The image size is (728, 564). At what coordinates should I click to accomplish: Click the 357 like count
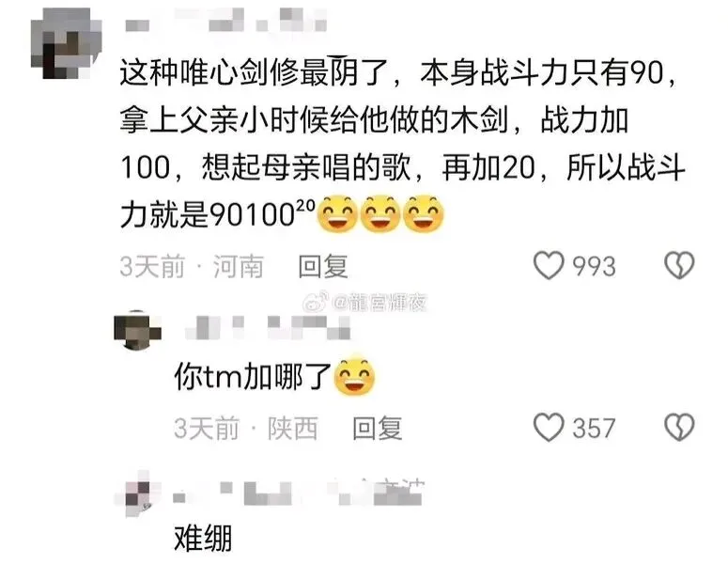594,428
